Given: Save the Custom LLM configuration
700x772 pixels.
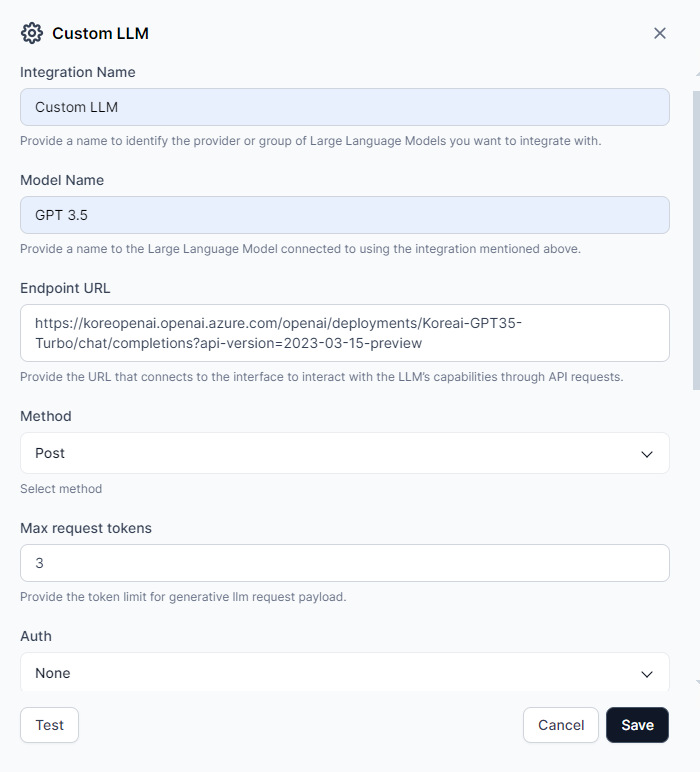Looking at the screenshot, I should 637,725.
